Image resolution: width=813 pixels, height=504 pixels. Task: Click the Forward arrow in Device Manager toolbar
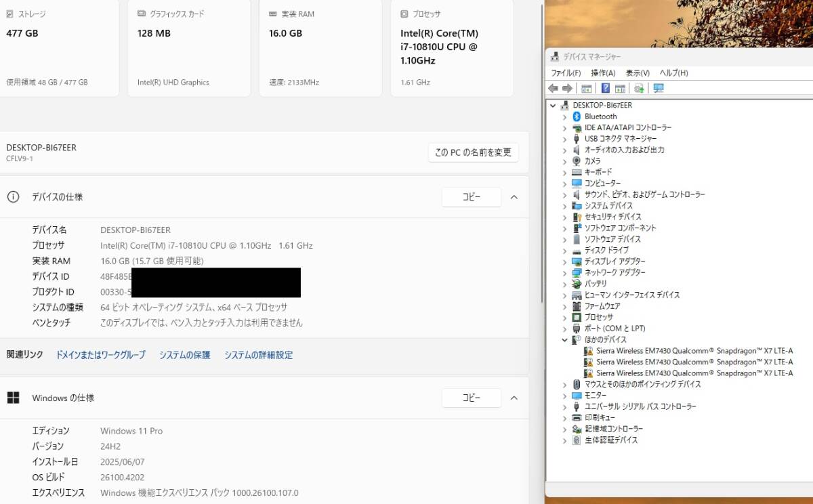(x=567, y=88)
